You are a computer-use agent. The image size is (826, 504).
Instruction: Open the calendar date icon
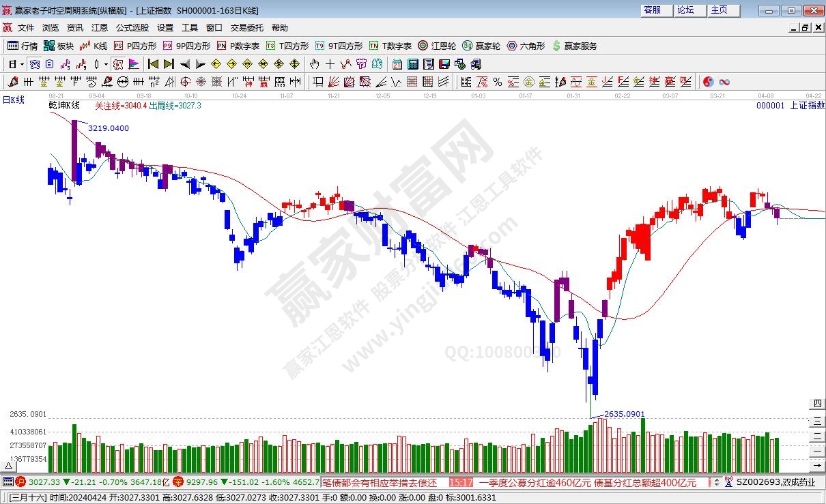click(x=397, y=64)
